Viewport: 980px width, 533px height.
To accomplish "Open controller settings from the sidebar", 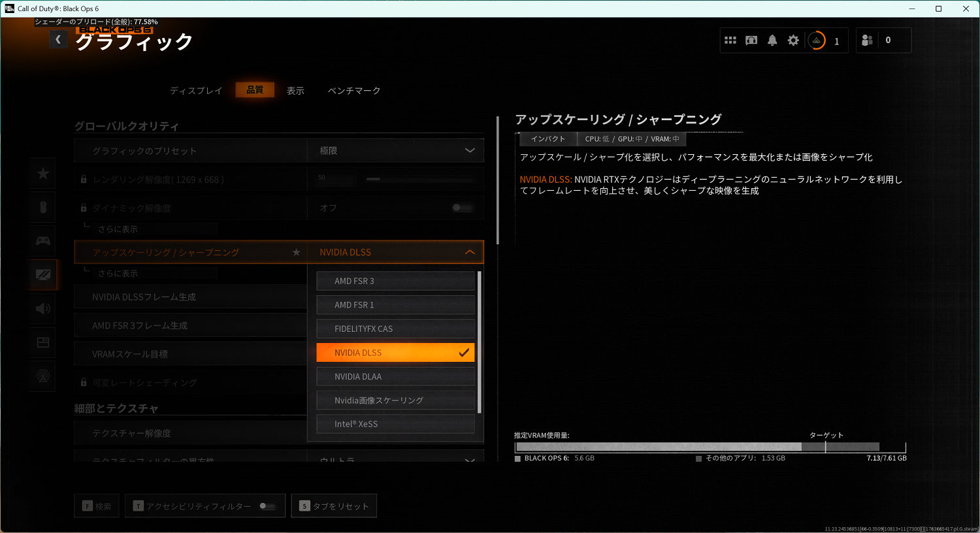I will coord(43,241).
